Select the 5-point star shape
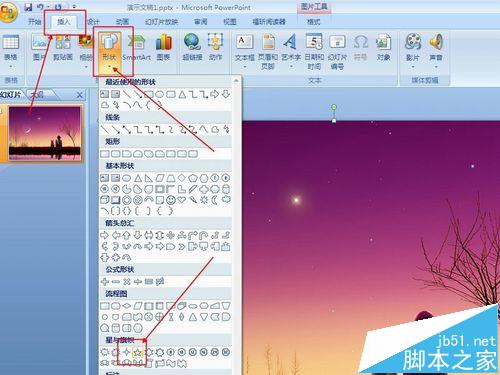 point(138,352)
